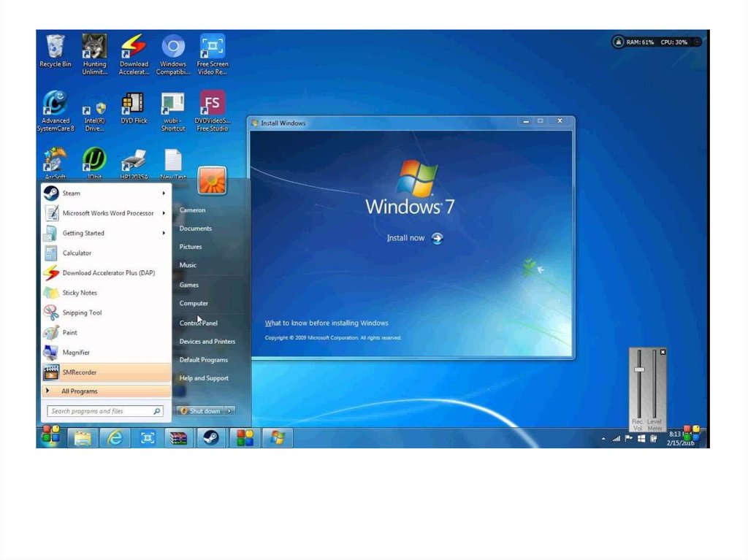The image size is (748, 560).
Task: Show hidden system tray icons
Action: [x=603, y=439]
